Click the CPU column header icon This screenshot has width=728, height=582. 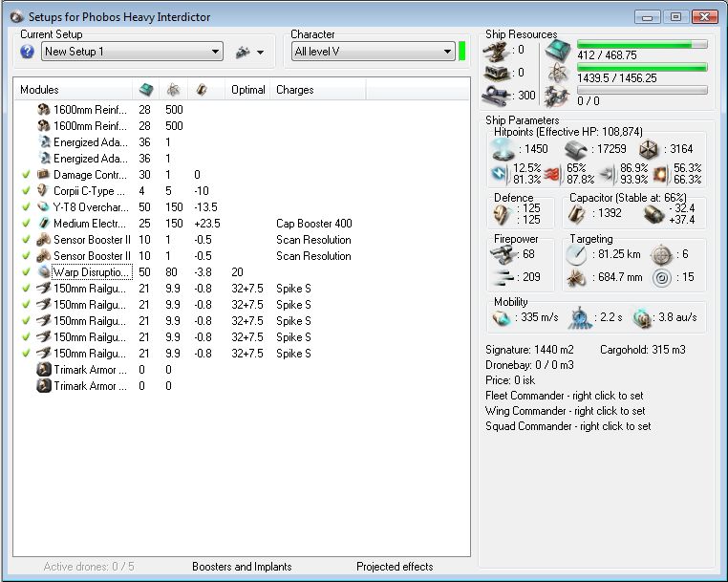146,90
